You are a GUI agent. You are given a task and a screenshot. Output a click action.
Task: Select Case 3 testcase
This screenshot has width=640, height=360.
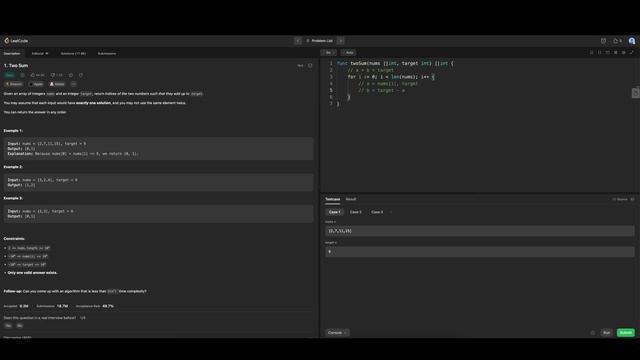point(377,212)
